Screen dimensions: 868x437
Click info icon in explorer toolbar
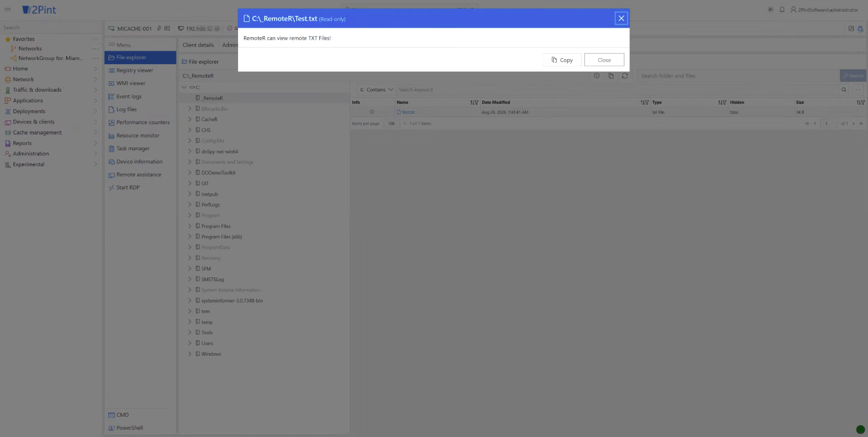[596, 76]
